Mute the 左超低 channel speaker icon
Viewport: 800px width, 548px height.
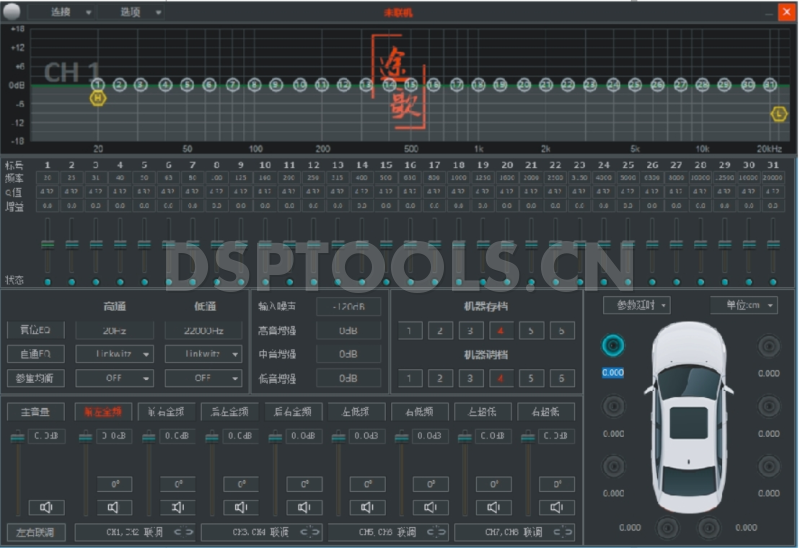[x=494, y=507]
